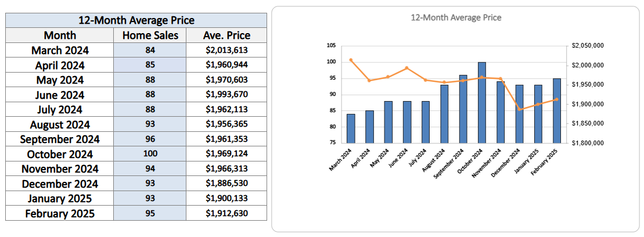Select the table title '12-Month Average Price'
644x237 pixels.
[x=136, y=20]
